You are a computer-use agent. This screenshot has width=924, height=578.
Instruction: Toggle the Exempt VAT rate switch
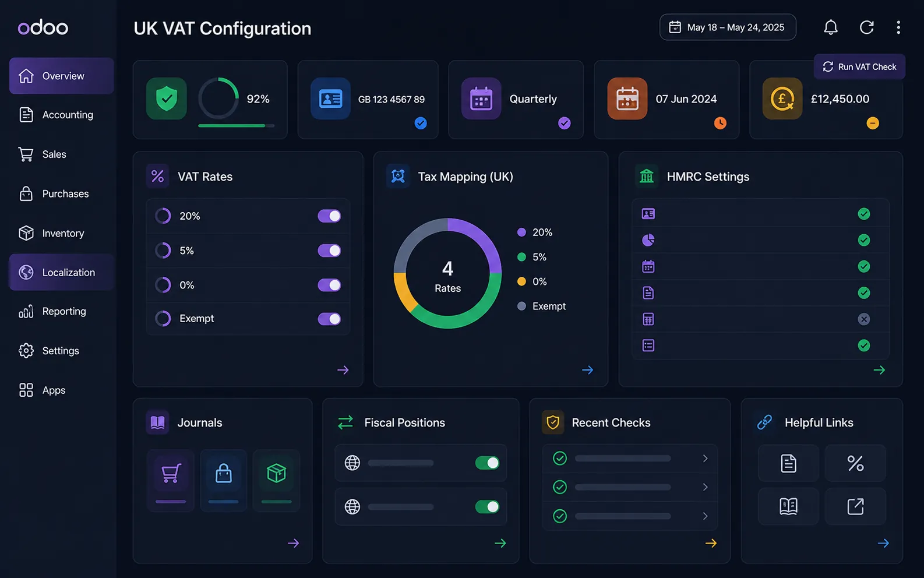pos(329,319)
